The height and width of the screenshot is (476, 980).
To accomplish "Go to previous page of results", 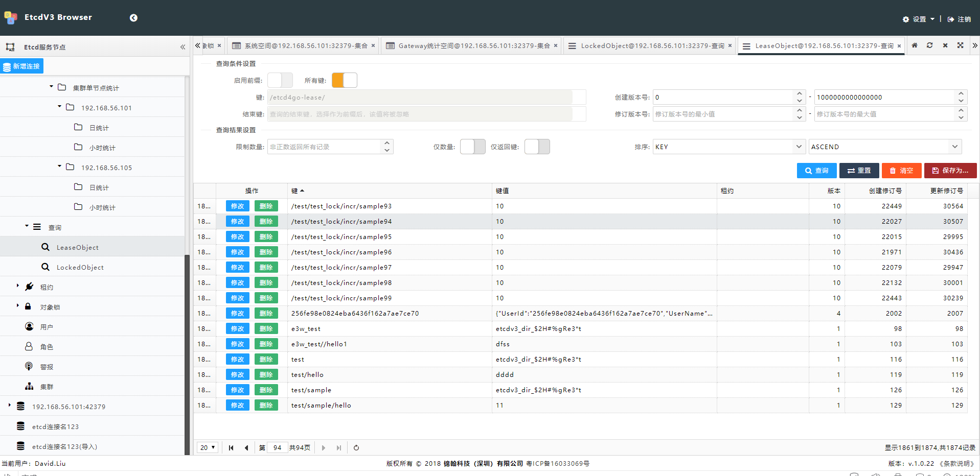I will point(246,448).
